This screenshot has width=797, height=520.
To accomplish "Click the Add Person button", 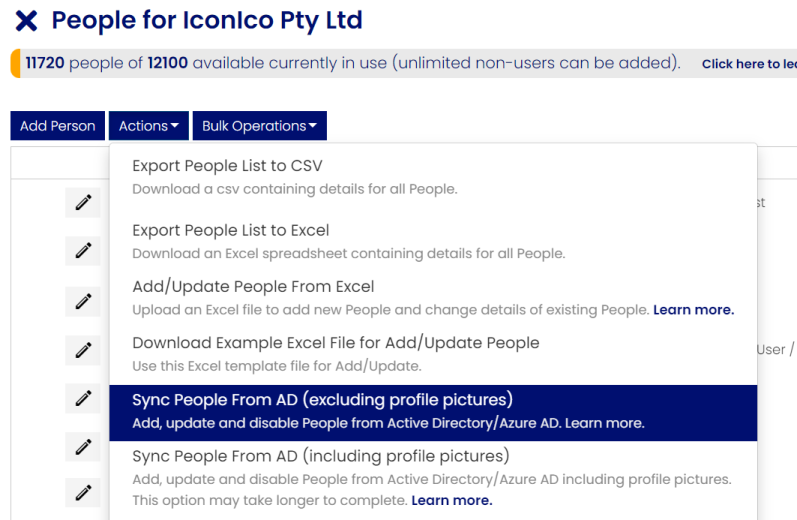I will 57,126.
